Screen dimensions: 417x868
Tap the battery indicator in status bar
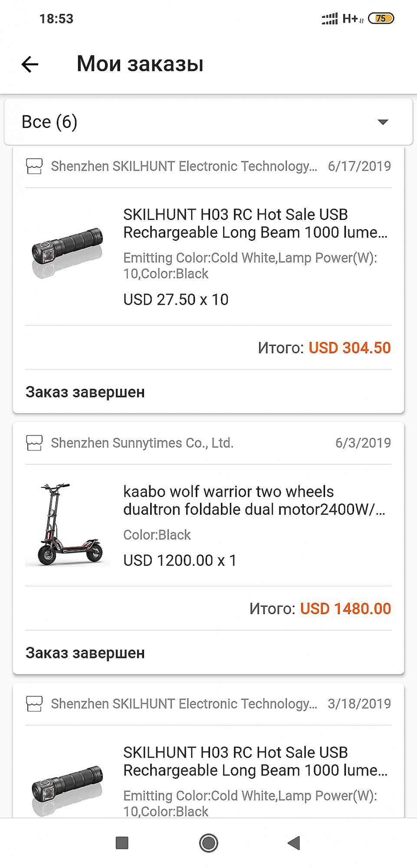381,19
